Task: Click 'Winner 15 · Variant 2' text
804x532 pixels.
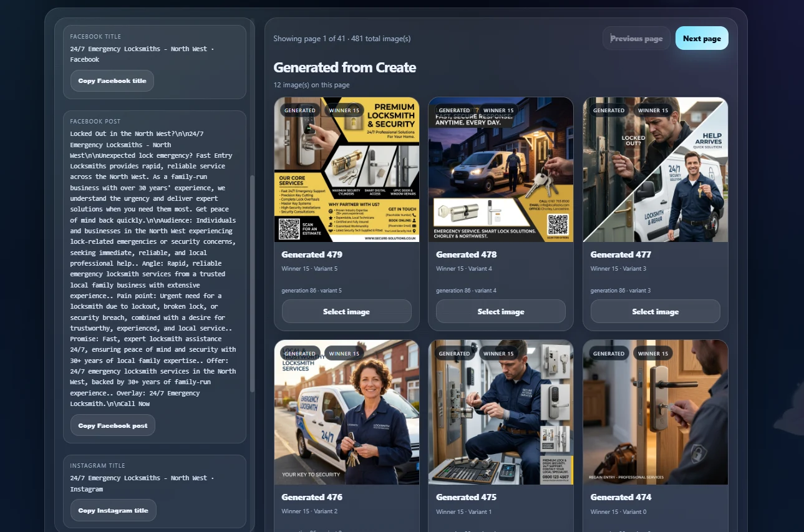Action: tap(309, 511)
